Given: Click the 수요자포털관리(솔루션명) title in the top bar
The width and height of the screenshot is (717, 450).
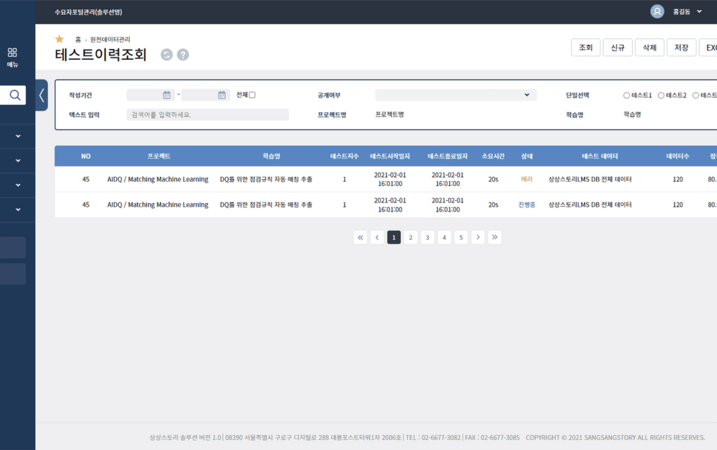Looking at the screenshot, I should pyautogui.click(x=88, y=12).
